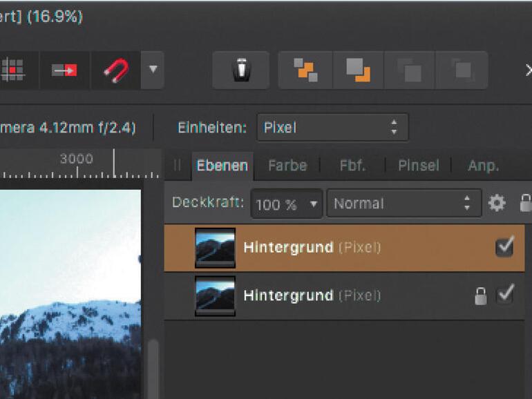Click the force pixel alignment arrow icon
532x399 pixels.
coord(64,70)
